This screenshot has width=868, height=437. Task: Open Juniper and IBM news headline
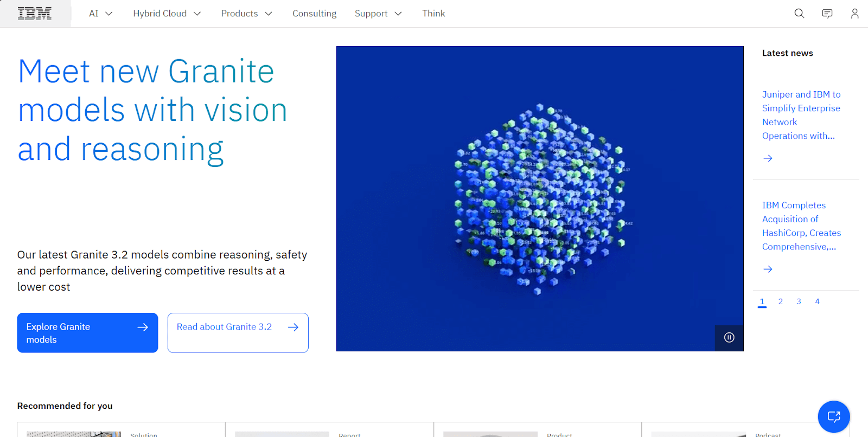801,115
